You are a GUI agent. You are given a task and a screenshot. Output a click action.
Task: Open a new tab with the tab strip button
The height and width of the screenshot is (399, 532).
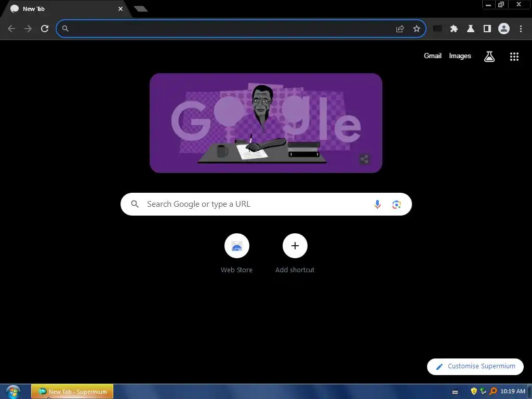click(x=140, y=9)
